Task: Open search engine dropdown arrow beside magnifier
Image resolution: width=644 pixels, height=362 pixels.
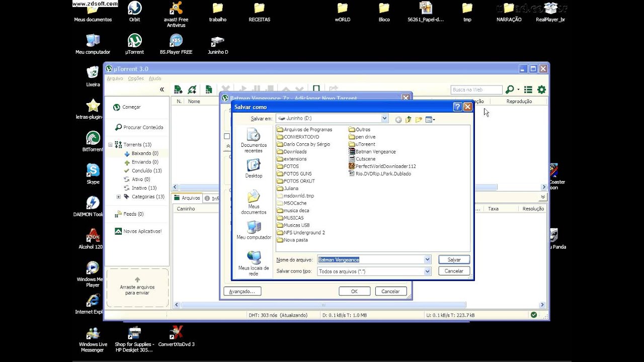Action: 518,89
